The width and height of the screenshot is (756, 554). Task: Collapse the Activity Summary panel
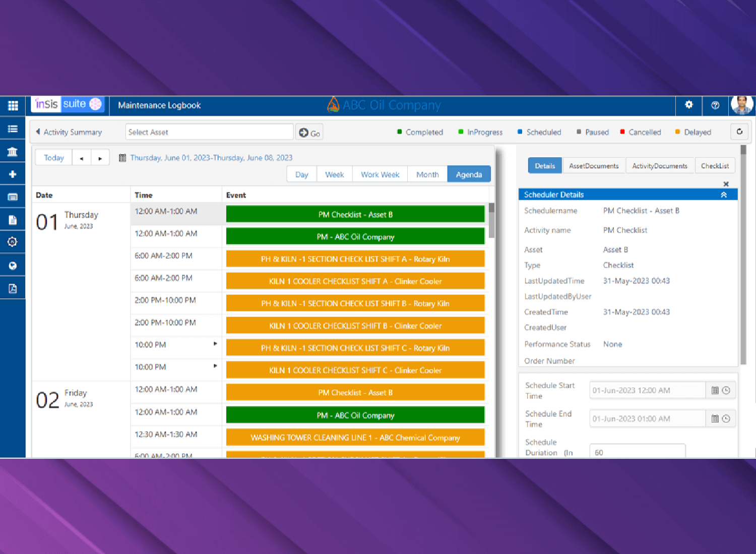38,132
